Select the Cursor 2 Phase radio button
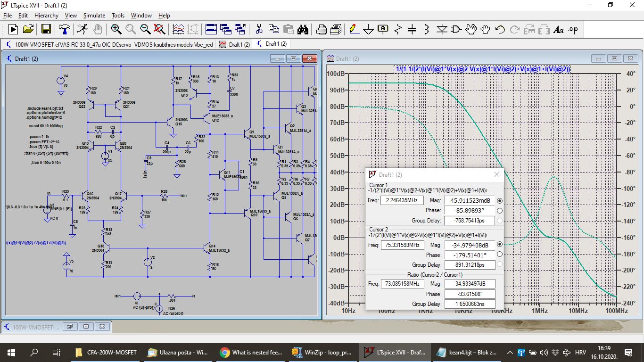Screen dimensions: 644x362 (x=500, y=255)
